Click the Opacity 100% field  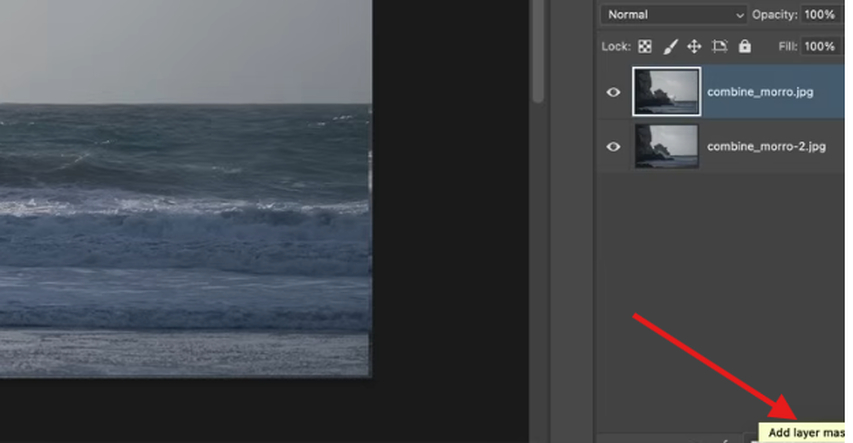pos(820,15)
